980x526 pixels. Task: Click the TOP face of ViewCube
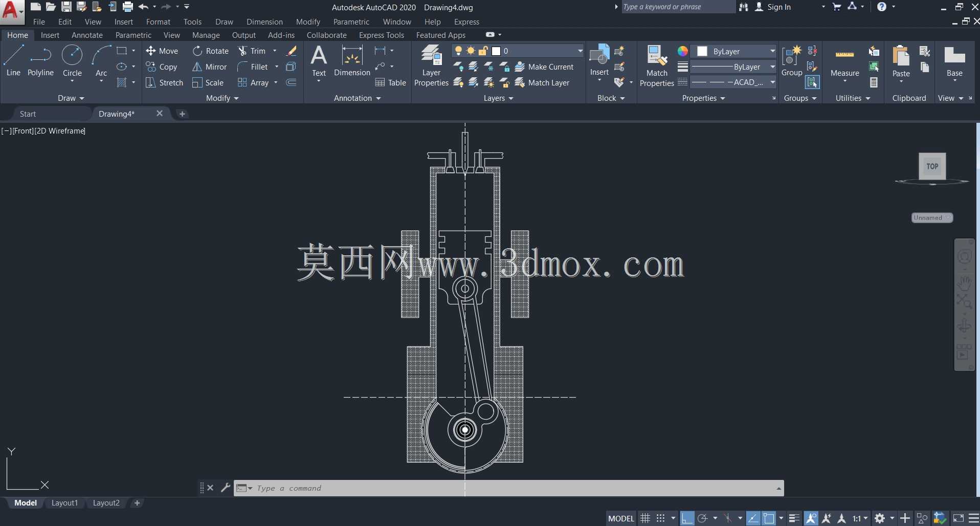[x=932, y=166]
